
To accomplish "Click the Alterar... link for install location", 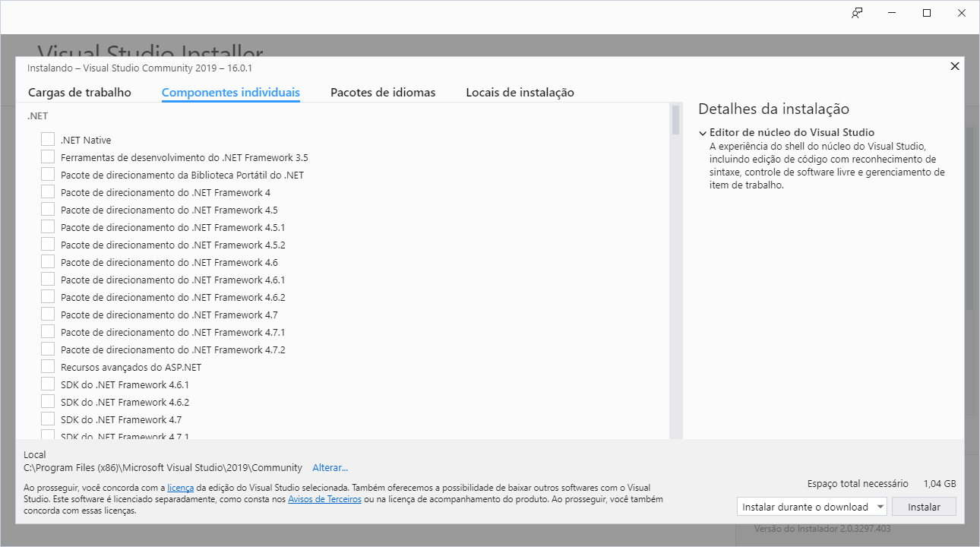I will [x=330, y=468].
